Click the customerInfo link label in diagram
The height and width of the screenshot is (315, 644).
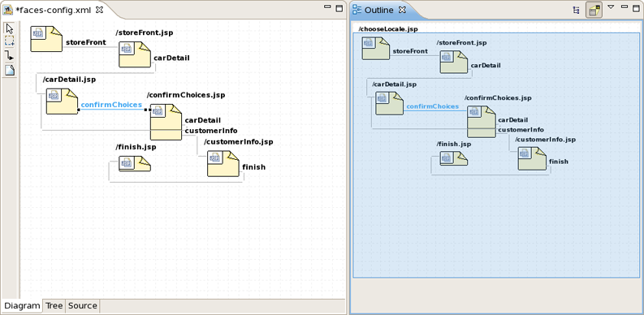[211, 131]
